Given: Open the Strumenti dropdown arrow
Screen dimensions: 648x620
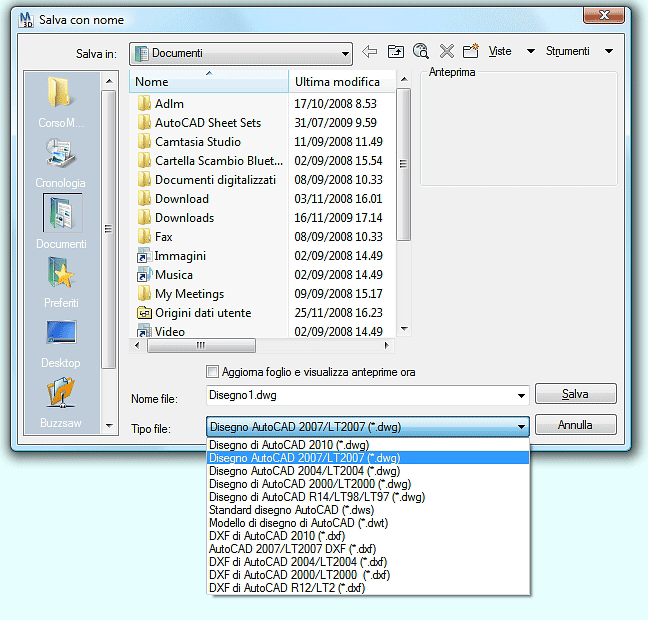Looking at the screenshot, I should coord(609,51).
